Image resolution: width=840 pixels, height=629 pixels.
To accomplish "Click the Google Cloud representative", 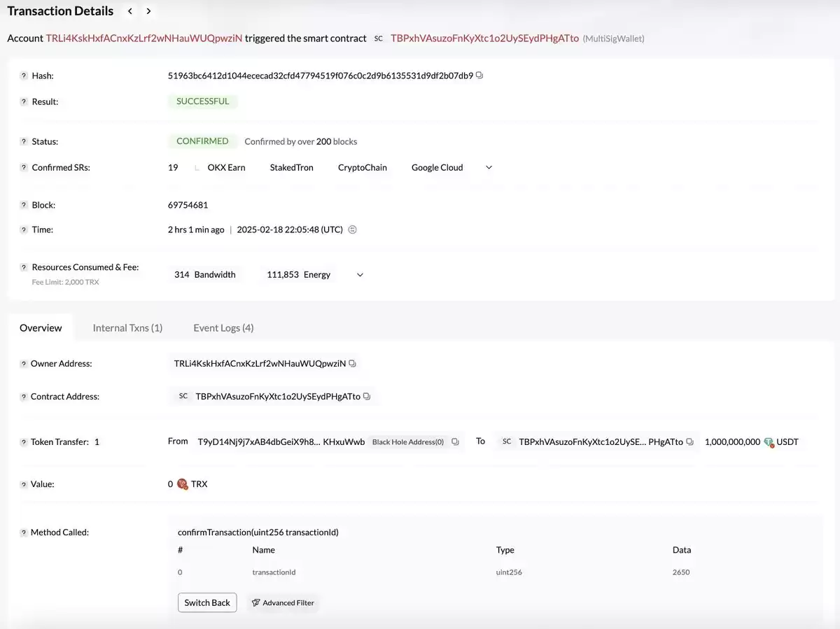I will (437, 167).
